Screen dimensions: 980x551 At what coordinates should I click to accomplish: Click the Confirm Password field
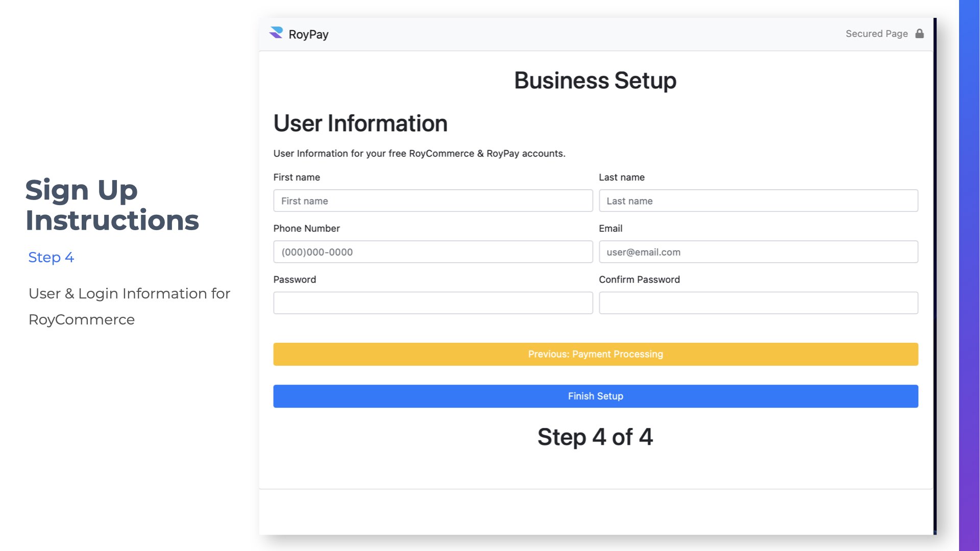[x=758, y=303]
